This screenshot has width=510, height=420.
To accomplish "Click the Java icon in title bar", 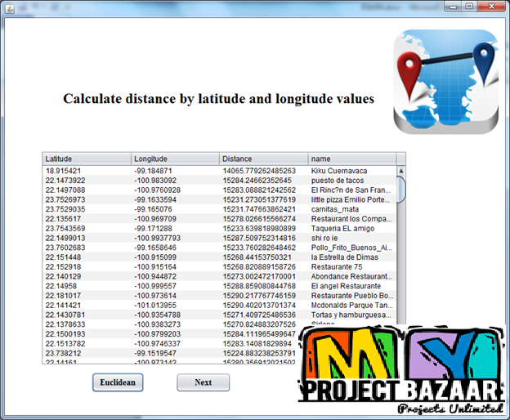I will point(9,7).
